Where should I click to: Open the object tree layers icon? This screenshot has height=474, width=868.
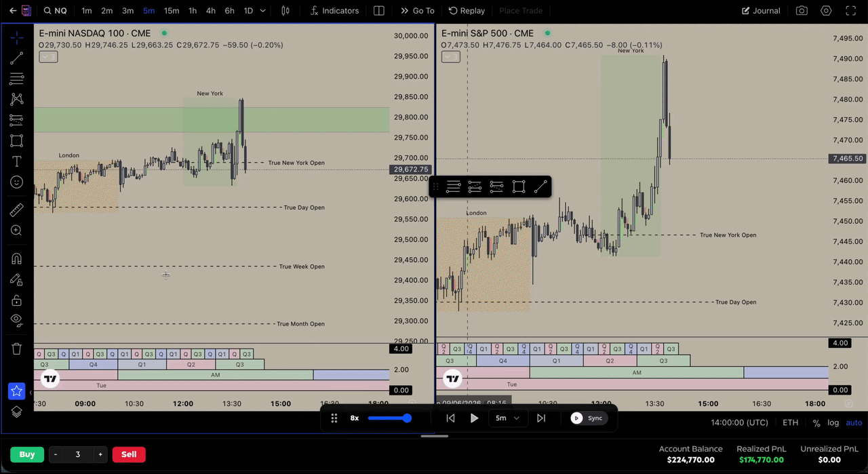click(17, 412)
